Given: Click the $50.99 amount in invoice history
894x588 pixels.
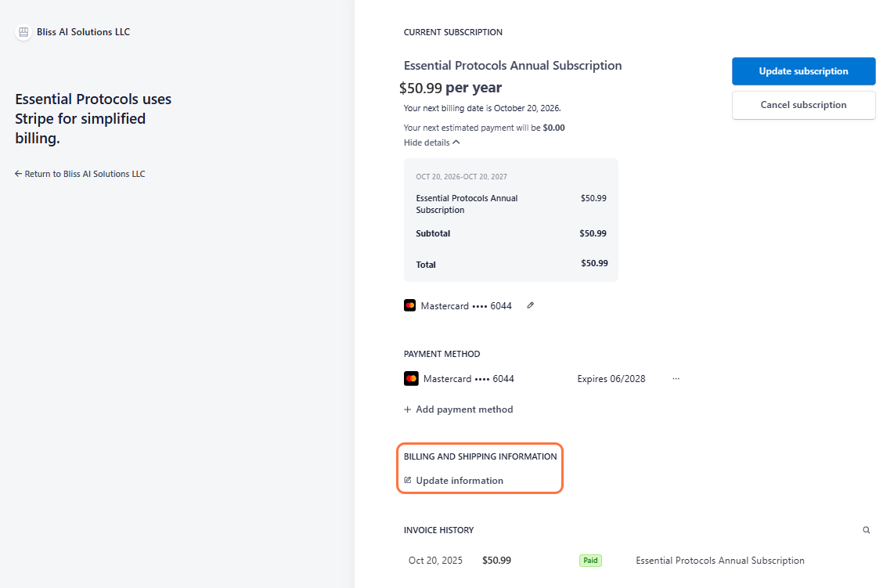Looking at the screenshot, I should (x=496, y=561).
